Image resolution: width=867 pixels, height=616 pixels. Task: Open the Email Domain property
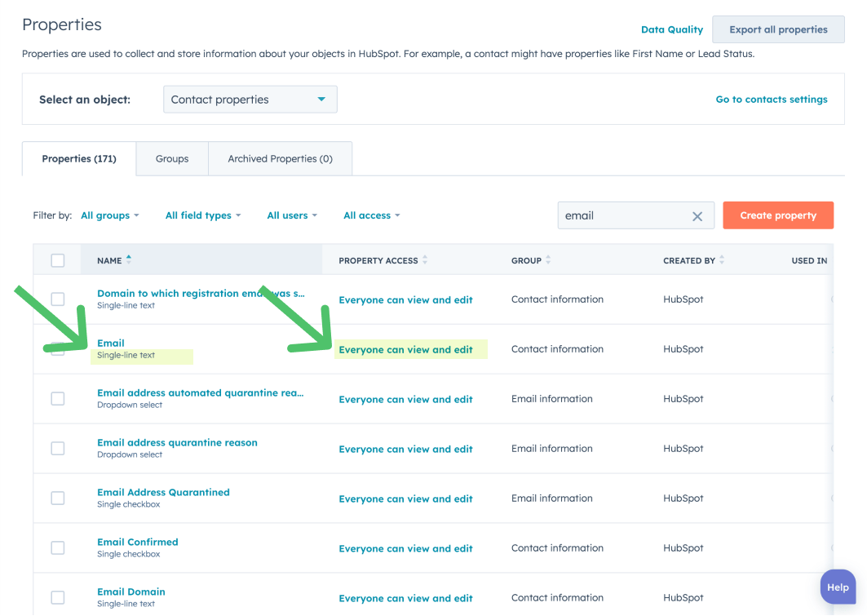click(131, 592)
